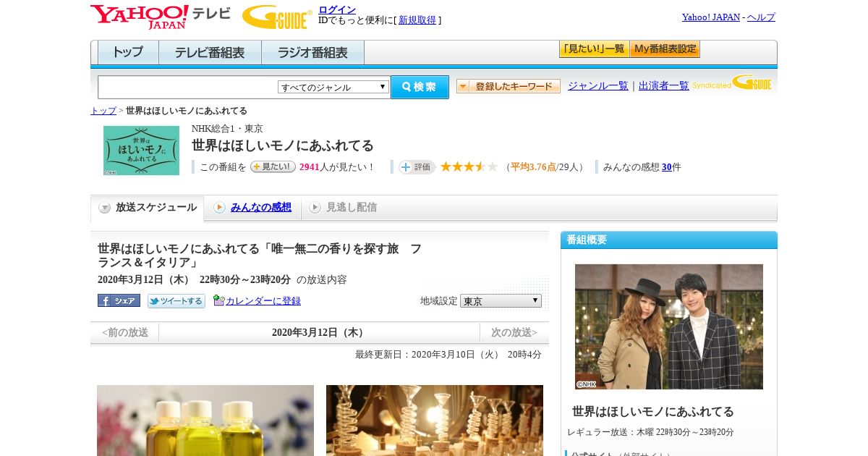The image size is (868, 456).
Task: Click the 最終更新日 timestamp text
Action: pos(448,355)
